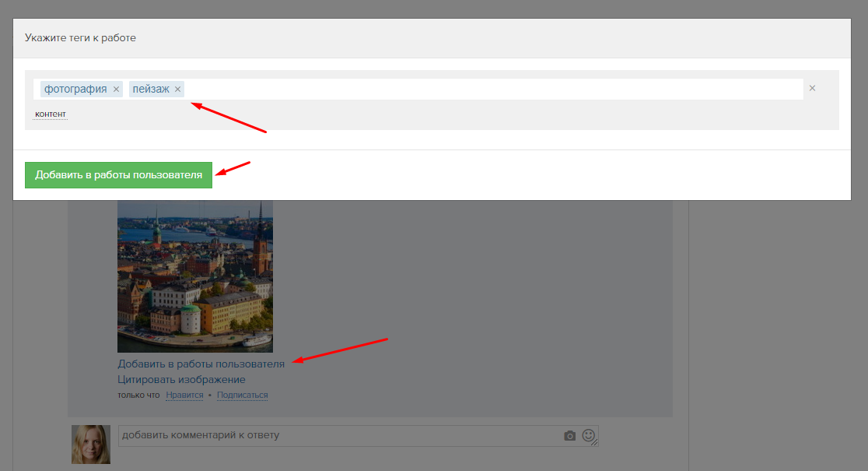Open the city photo thumbnail
Image resolution: width=868 pixels, height=471 pixels.
point(195,276)
